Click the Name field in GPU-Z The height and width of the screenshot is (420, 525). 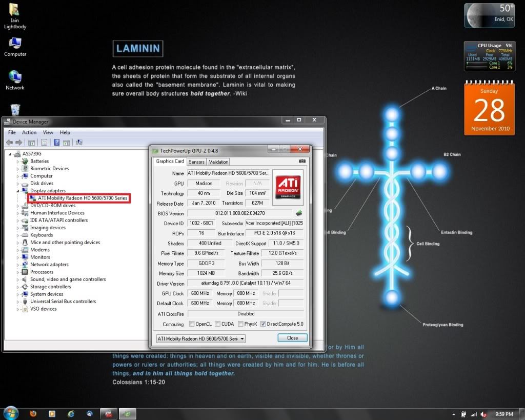(x=228, y=173)
